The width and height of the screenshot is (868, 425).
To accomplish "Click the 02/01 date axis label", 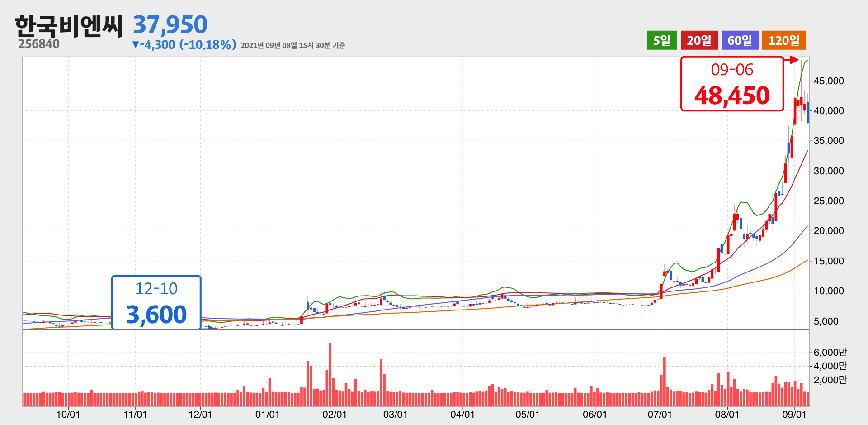I will point(335,415).
